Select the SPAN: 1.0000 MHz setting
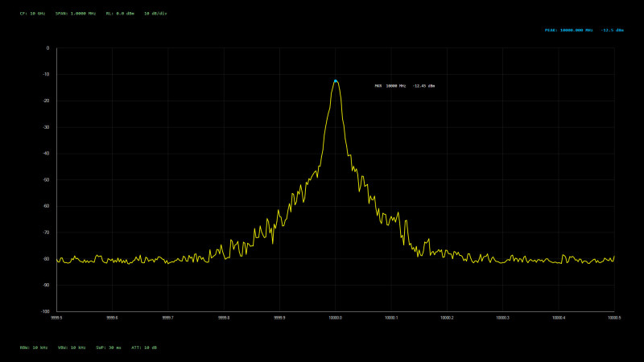Screen dimensions: 644x362 click(76, 14)
